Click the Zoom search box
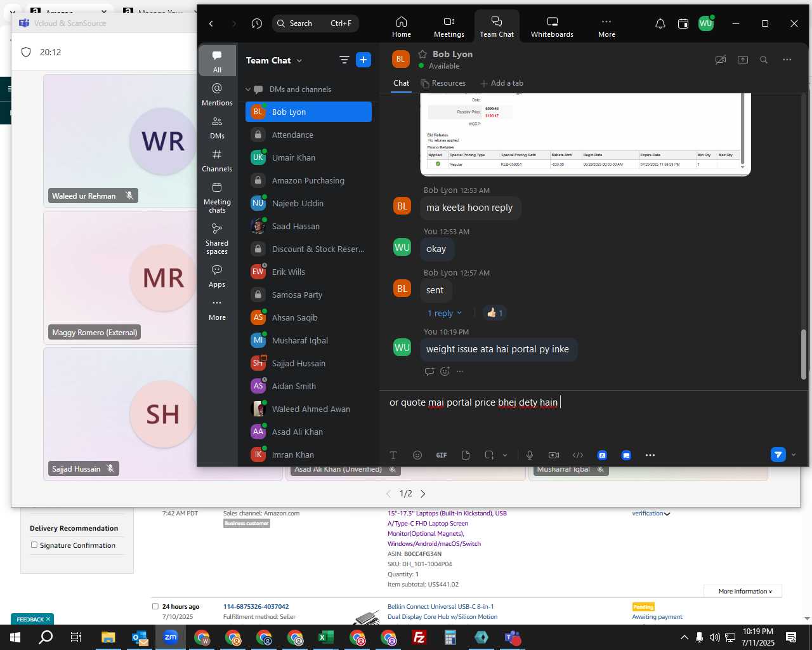812x650 pixels. click(x=316, y=23)
